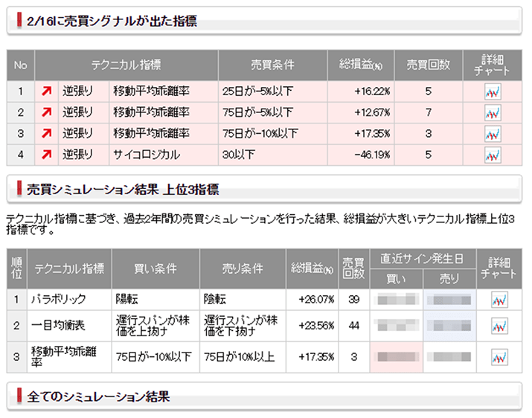
Task: Click red up arrow in signal row 1
Action: (x=46, y=91)
